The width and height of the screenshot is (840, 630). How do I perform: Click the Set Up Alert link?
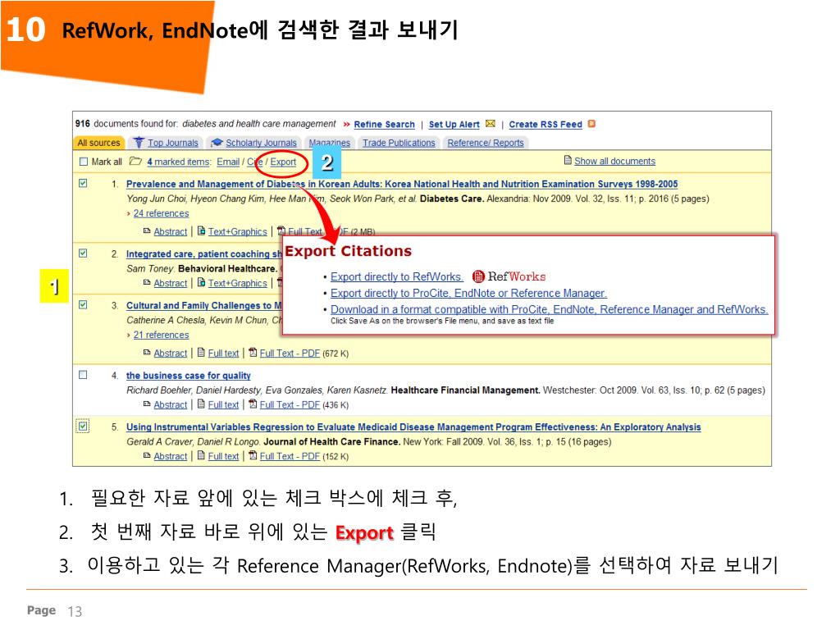454,125
